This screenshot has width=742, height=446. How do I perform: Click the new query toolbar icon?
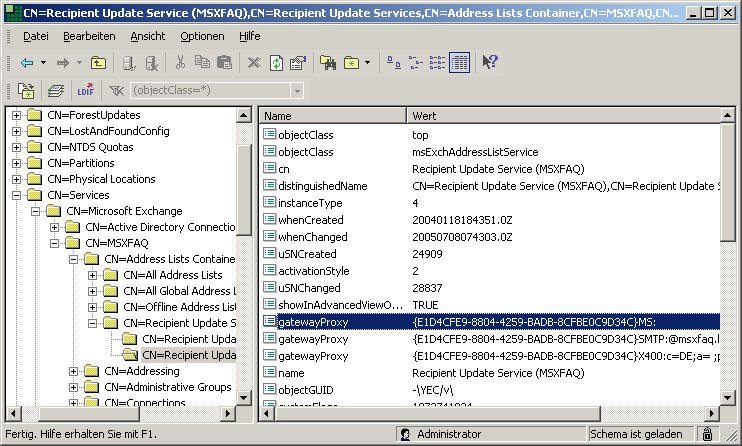click(x=26, y=90)
